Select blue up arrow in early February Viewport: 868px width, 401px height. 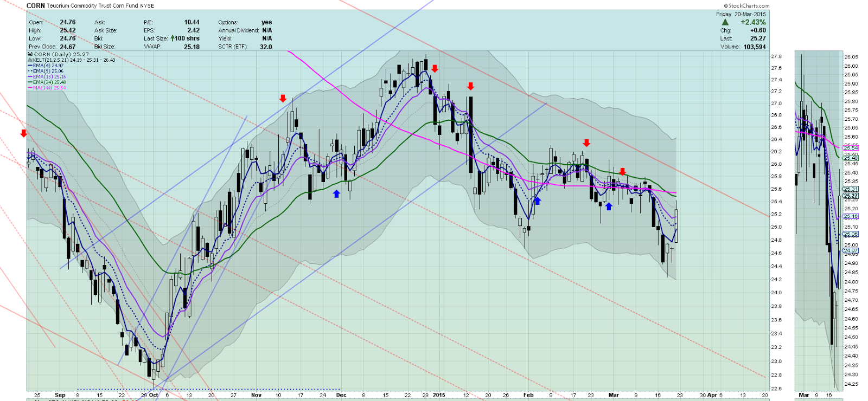[538, 200]
